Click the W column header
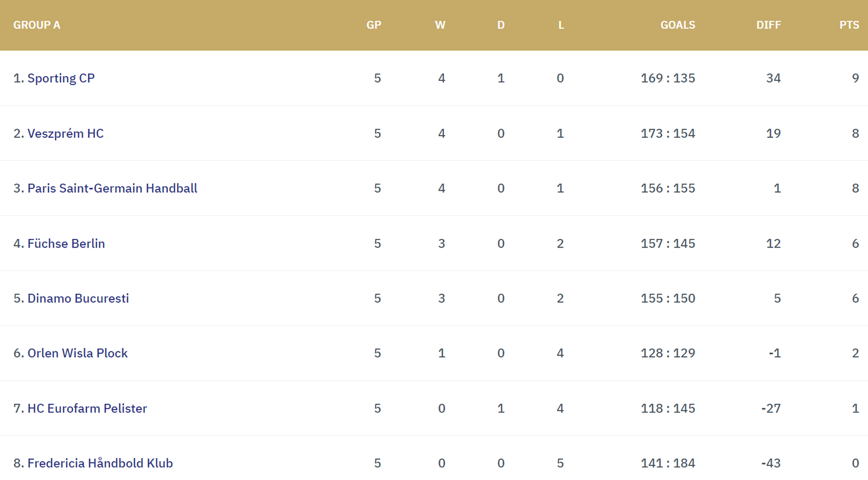The height and width of the screenshot is (480, 868). point(440,25)
